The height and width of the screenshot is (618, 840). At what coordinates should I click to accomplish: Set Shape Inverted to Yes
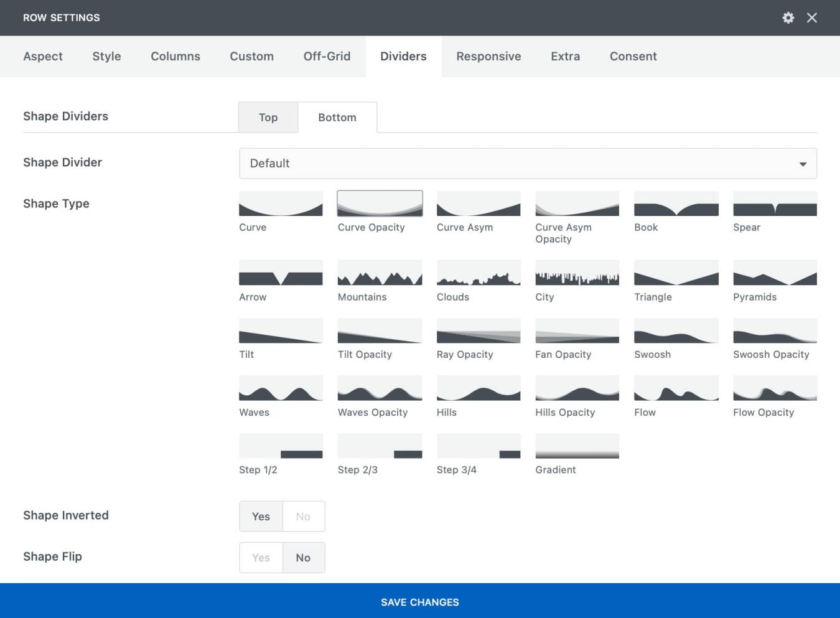pos(261,517)
